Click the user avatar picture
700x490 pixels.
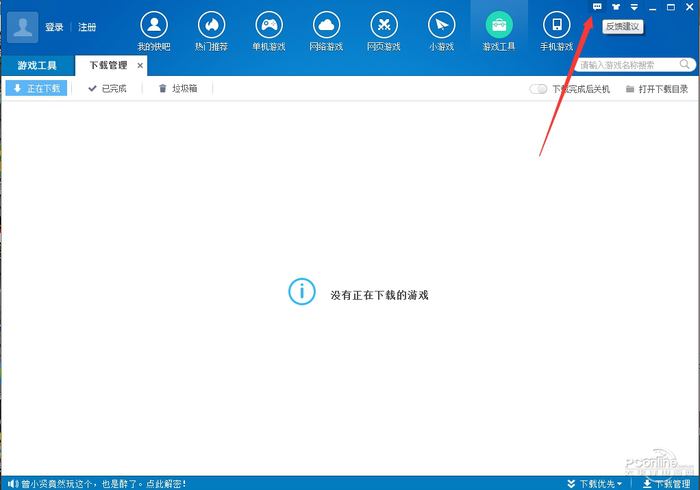coord(22,27)
